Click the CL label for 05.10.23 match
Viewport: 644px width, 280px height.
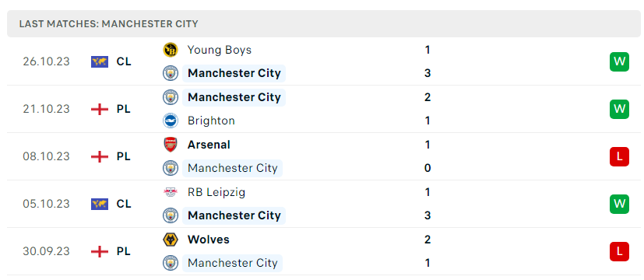(x=124, y=204)
